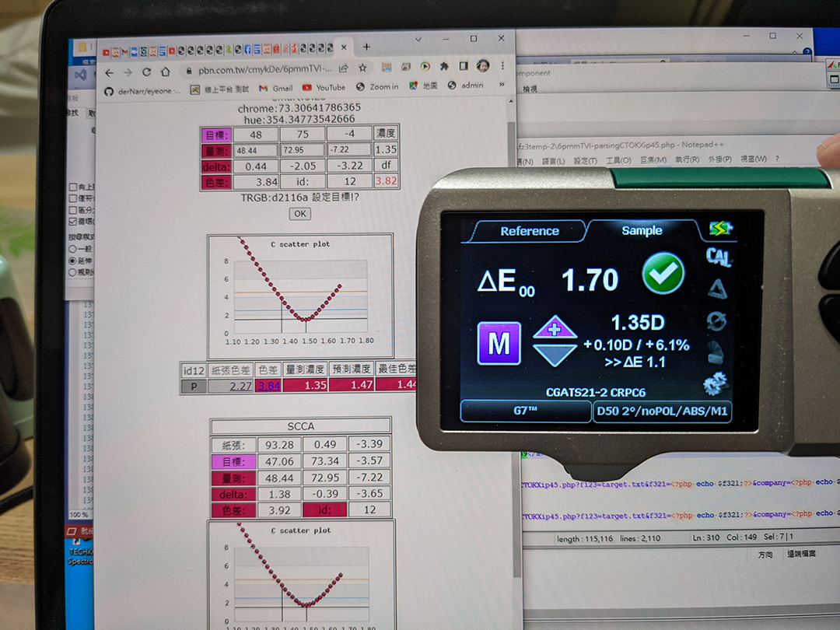Open Chrome's home page button
The height and width of the screenshot is (630, 840).
[x=166, y=72]
